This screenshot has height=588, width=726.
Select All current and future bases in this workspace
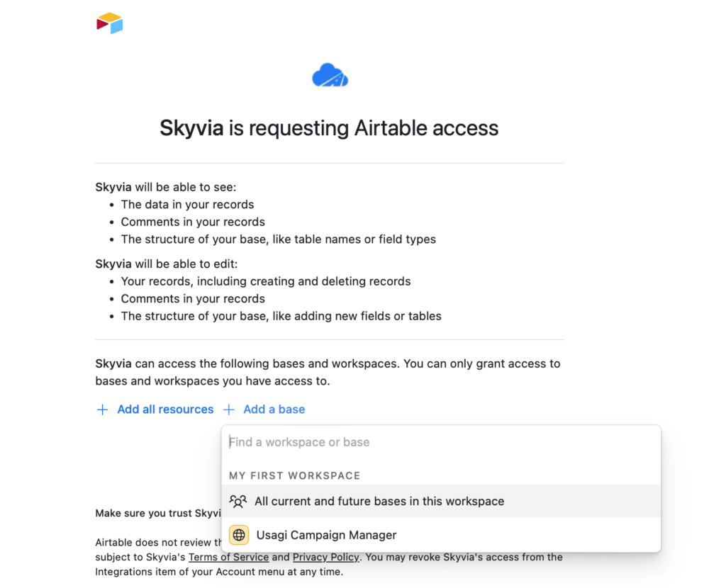[379, 502]
